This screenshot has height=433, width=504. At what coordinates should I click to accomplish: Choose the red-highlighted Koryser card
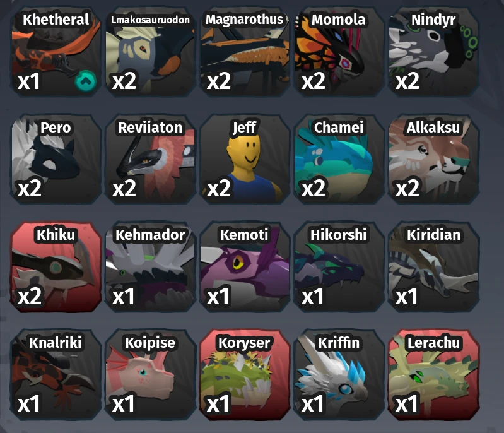tap(245, 374)
